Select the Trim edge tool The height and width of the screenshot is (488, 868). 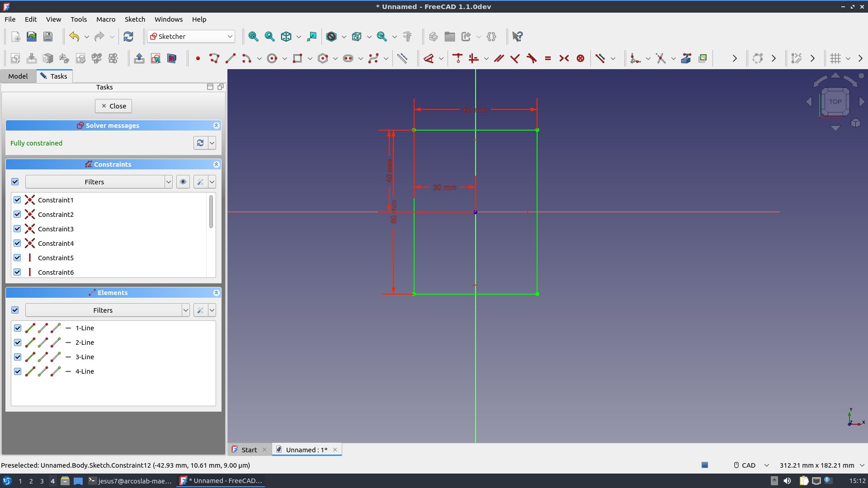tap(661, 58)
